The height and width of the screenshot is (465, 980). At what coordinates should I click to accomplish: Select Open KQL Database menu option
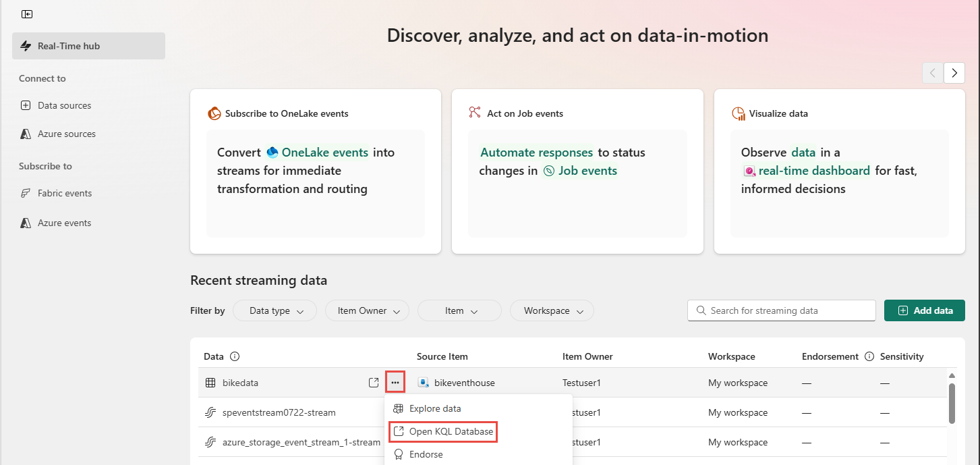[x=442, y=431]
